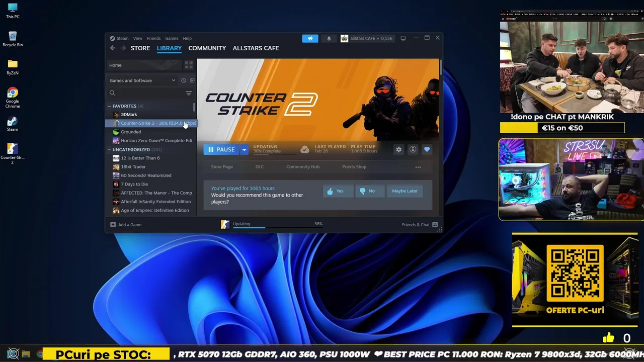Open Counter-Strike 2 manage gear icon
This screenshot has width=644, height=362.
coord(398,149)
